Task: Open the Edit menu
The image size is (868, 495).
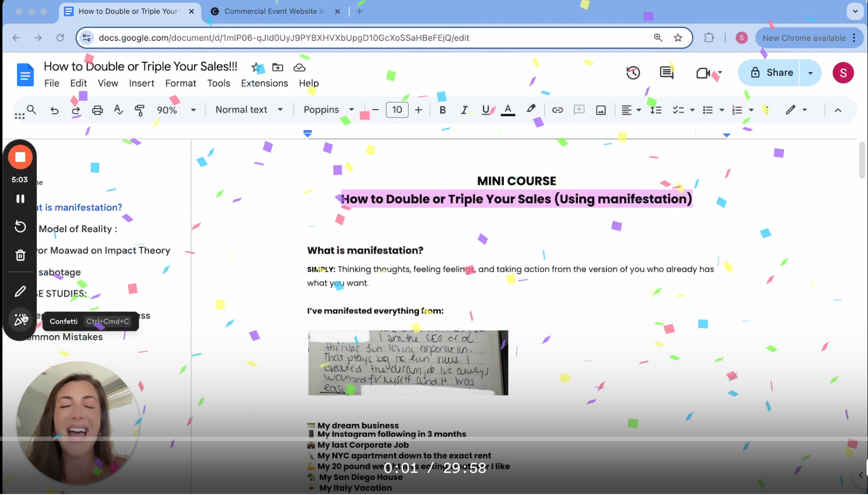Action: [x=79, y=83]
